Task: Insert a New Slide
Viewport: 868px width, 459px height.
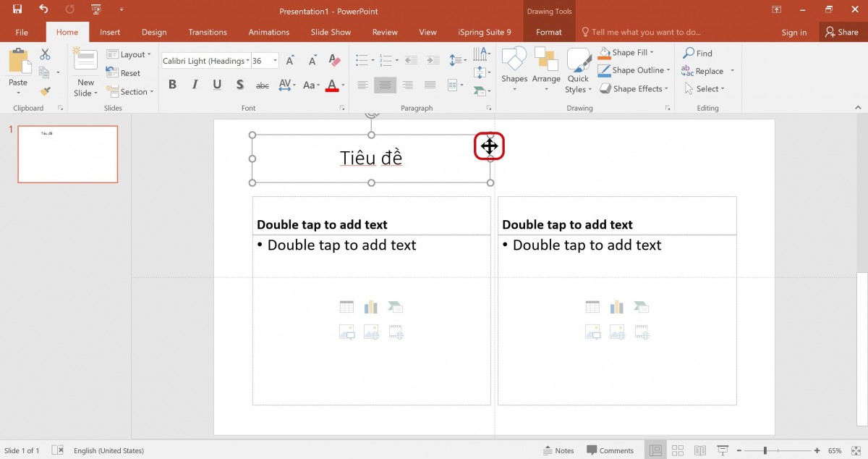Action: pyautogui.click(x=85, y=72)
